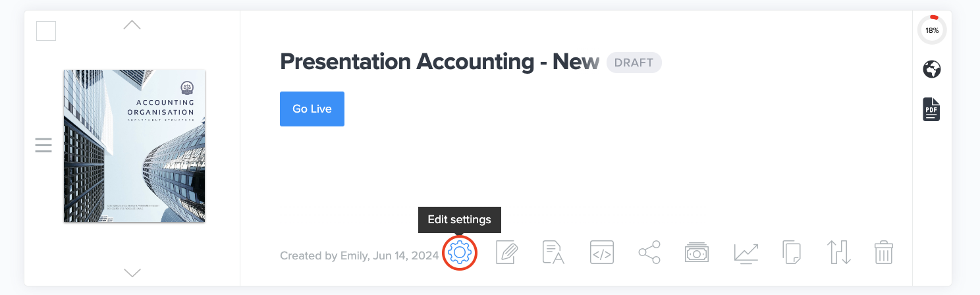This screenshot has width=980, height=295.
Task: Click the pencil edit content icon
Action: click(507, 253)
